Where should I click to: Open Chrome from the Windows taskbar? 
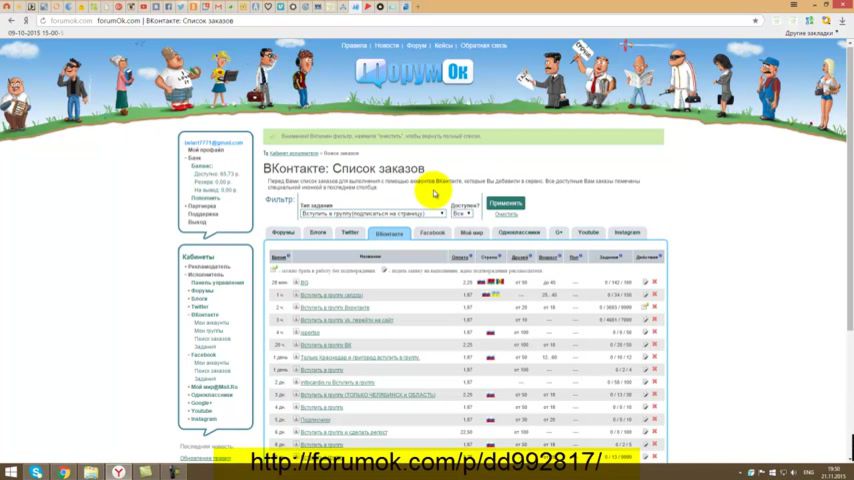click(x=64, y=472)
